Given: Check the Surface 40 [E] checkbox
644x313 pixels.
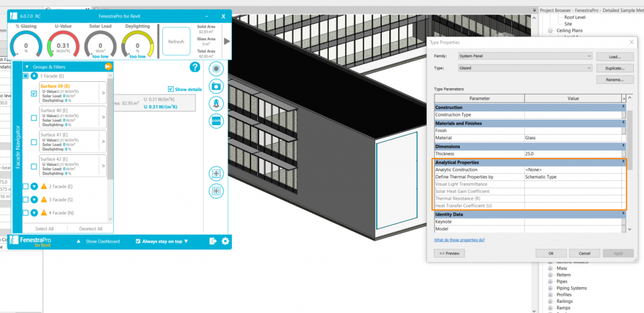Looking at the screenshot, I should click(34, 118).
